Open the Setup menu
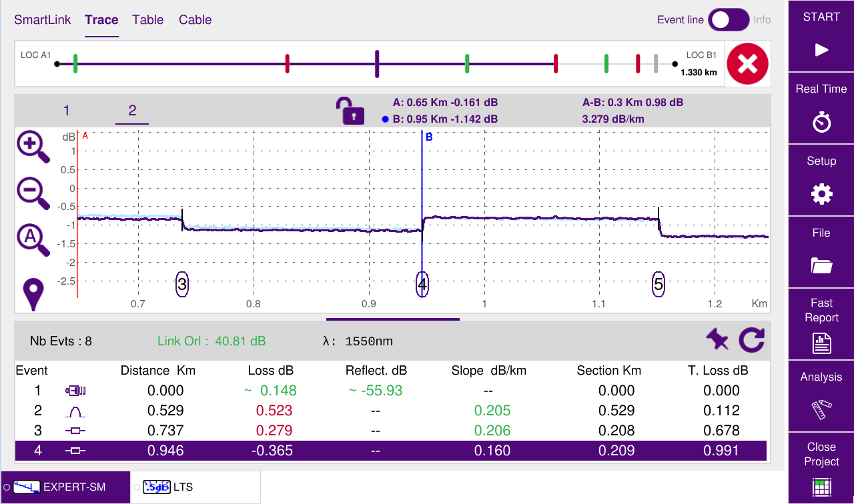The height and width of the screenshot is (504, 854). (821, 180)
